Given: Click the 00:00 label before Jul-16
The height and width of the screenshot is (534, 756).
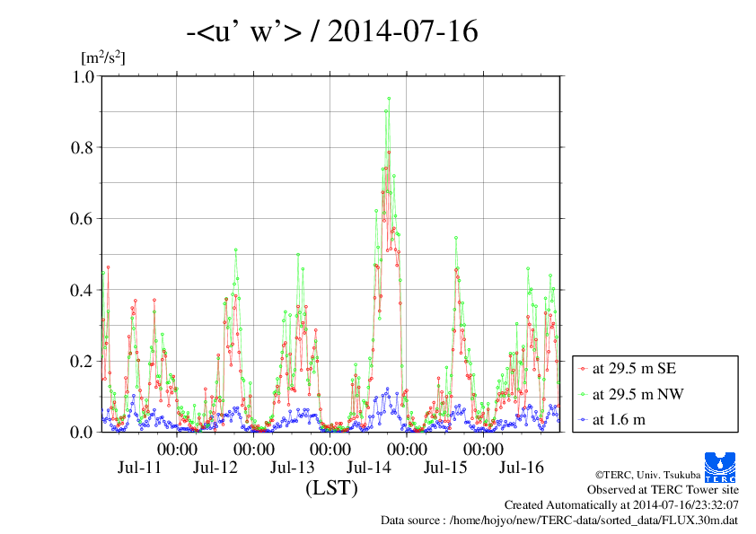Looking at the screenshot, I should pyautogui.click(x=484, y=450).
